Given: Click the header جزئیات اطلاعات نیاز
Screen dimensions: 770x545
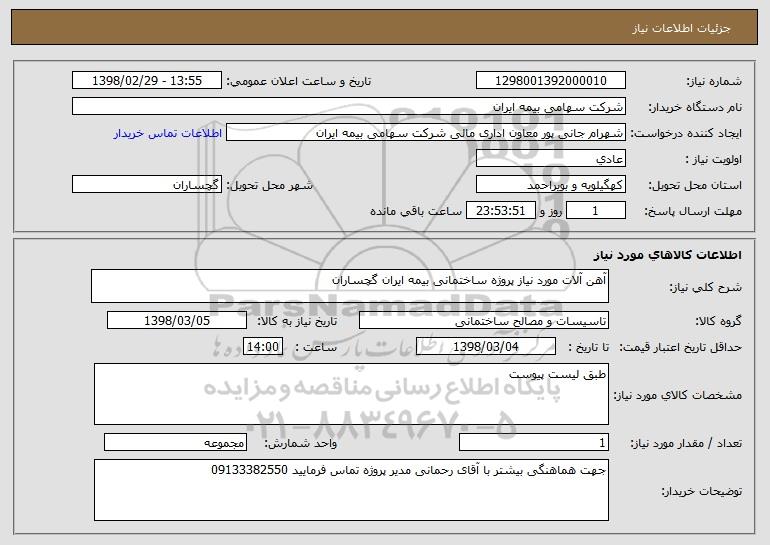Looking at the screenshot, I should click(x=681, y=28).
